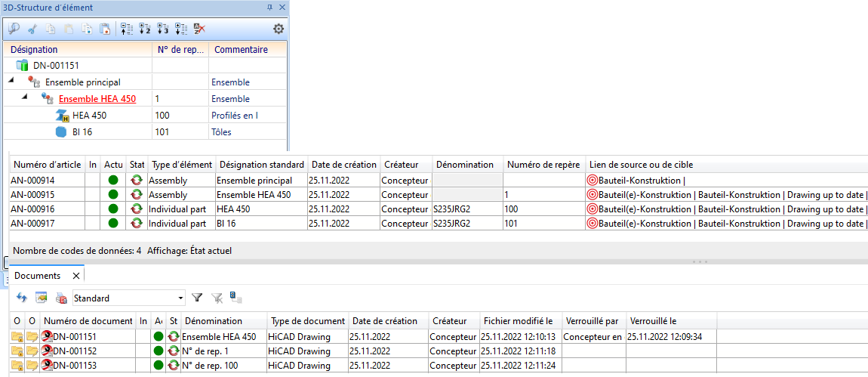Image resolution: width=868 pixels, height=377 pixels.
Task: Close the Documents tab
Action: click(76, 276)
